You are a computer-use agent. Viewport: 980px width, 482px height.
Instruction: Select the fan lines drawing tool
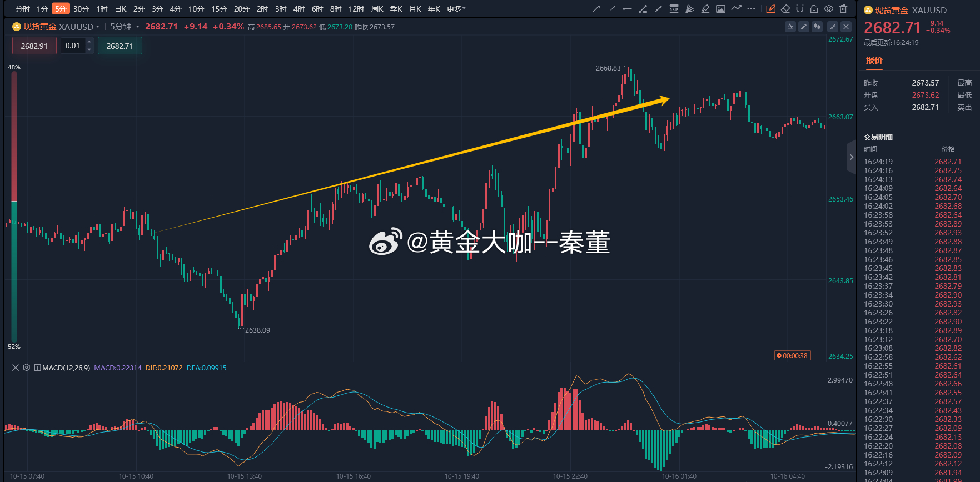[x=689, y=9]
